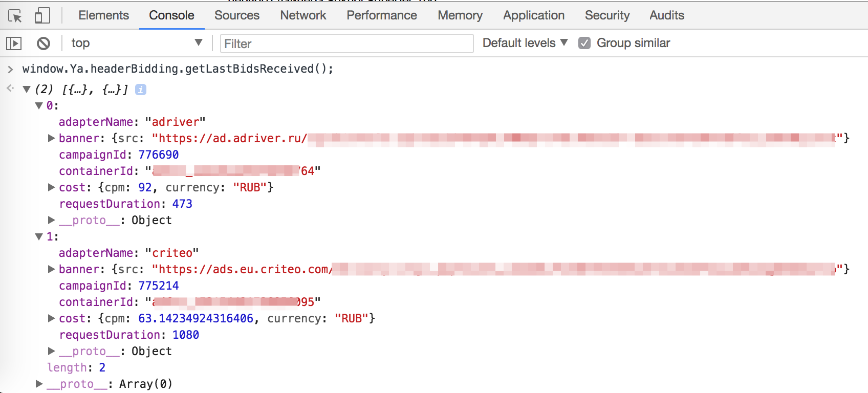Open the Default levels dropdown
This screenshot has height=393, width=868.
(x=525, y=43)
